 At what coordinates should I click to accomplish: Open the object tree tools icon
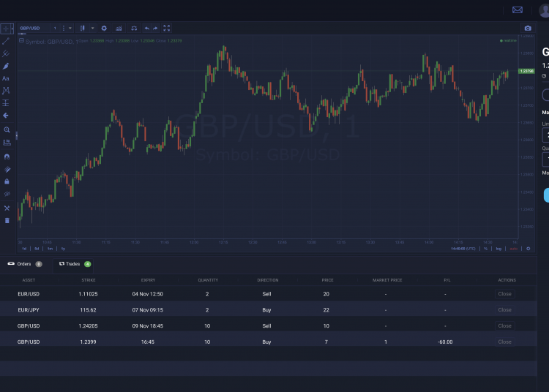point(7,208)
